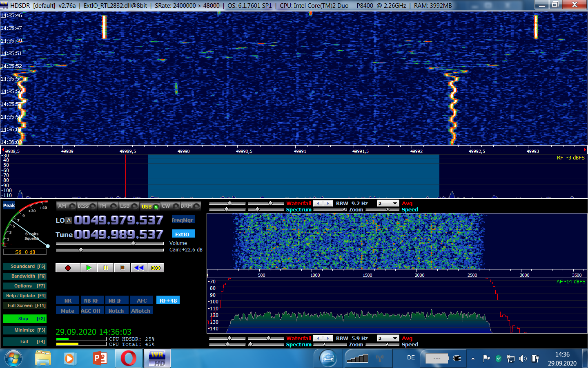Open Bandwidth [F6] settings

coord(25,276)
